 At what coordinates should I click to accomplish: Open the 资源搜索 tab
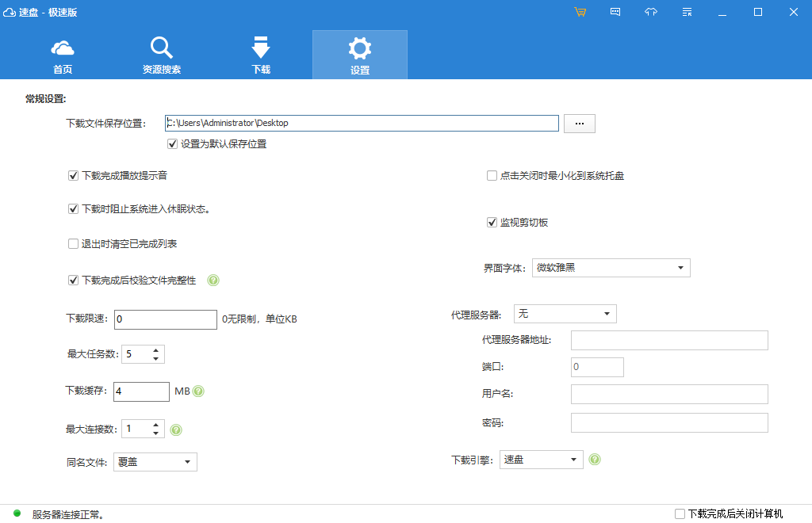click(162, 56)
